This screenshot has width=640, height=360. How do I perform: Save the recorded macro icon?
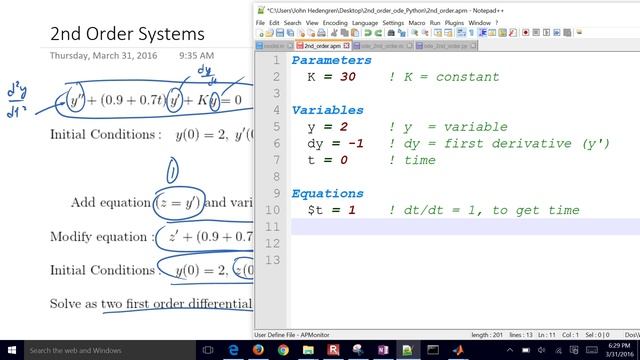click(567, 33)
